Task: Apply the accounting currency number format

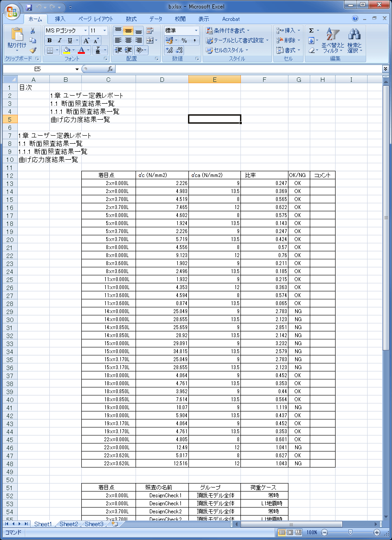Action: point(170,40)
